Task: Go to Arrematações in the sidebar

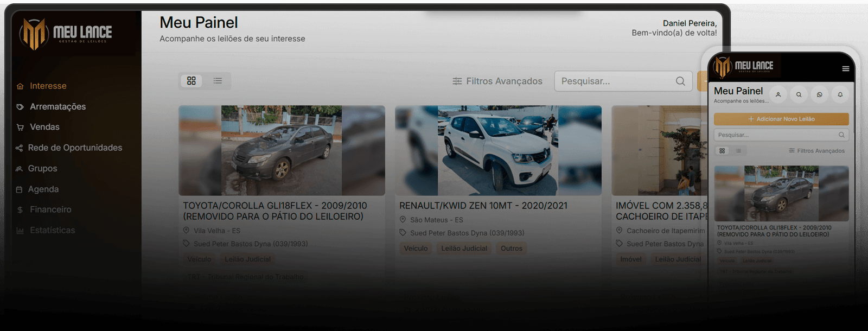Action: [58, 106]
